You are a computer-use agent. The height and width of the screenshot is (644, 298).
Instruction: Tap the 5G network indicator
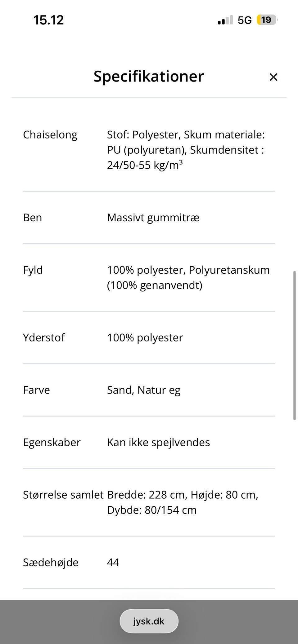(245, 20)
